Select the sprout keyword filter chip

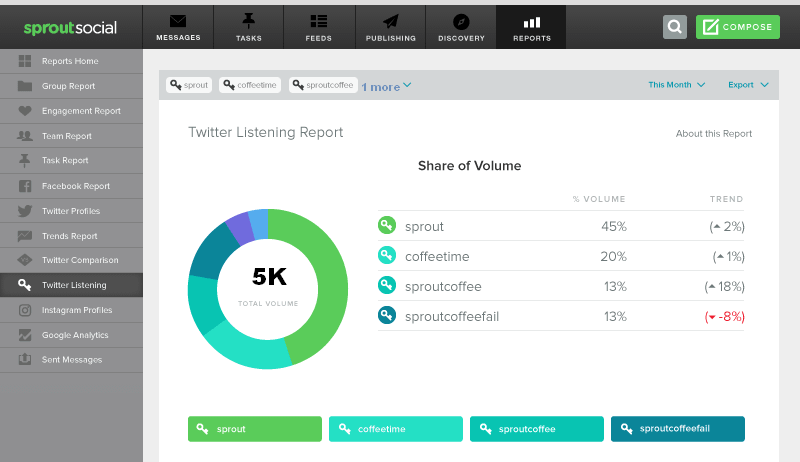click(189, 85)
